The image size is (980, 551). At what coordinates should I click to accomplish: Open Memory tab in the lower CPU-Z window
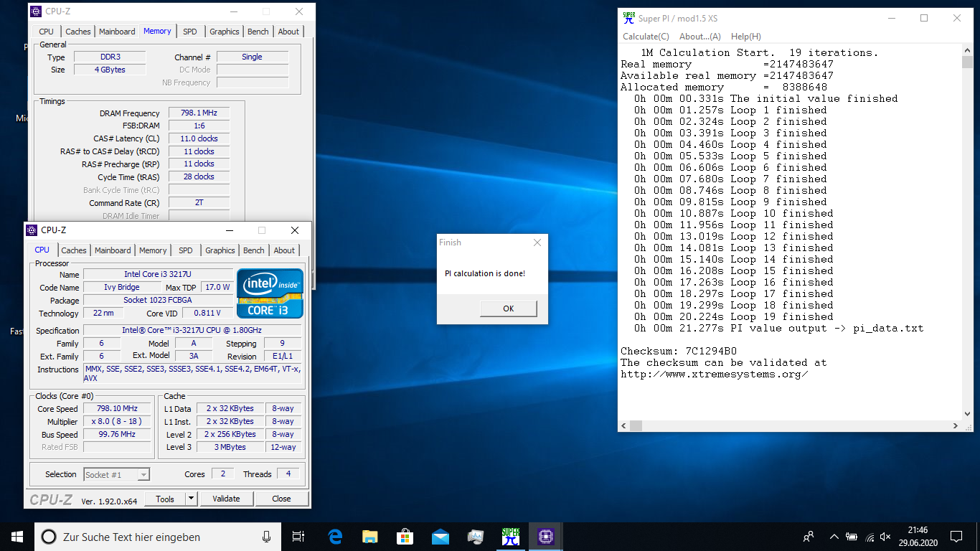click(153, 250)
